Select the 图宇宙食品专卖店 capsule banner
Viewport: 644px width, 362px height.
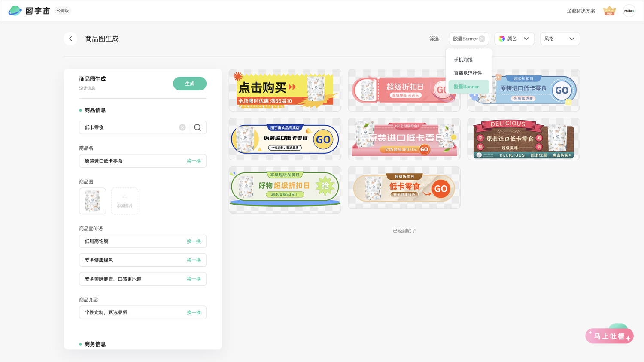285,139
